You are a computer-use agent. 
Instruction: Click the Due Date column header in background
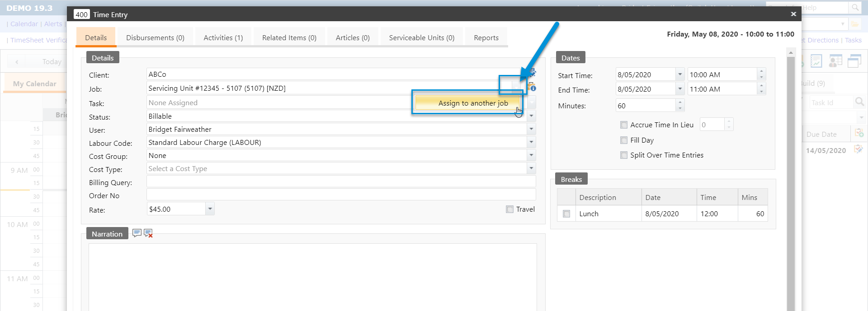[x=826, y=134]
